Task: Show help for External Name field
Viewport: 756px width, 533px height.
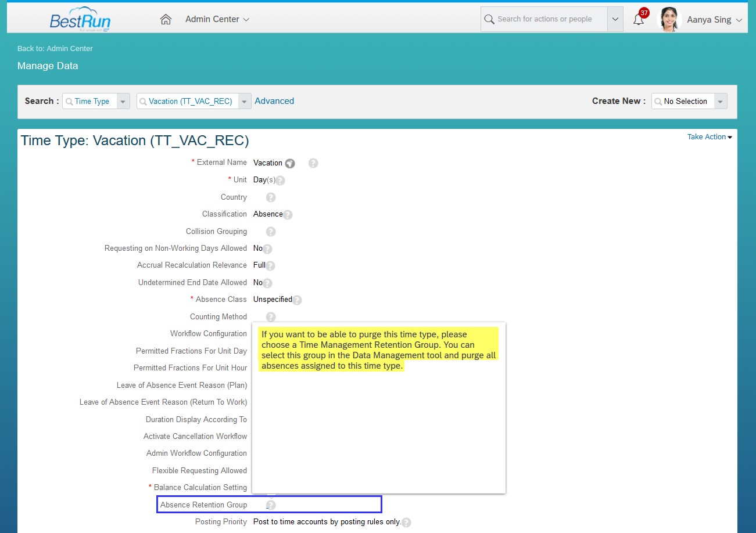Action: click(313, 163)
